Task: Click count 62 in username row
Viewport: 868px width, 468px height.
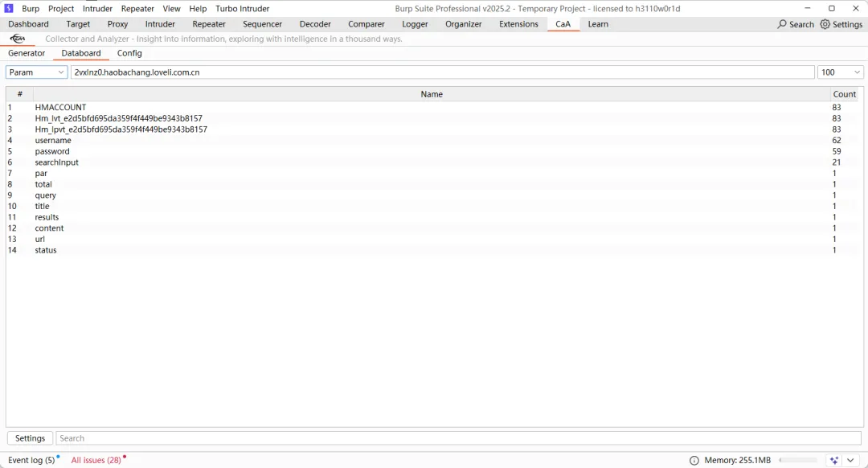Action: point(837,140)
